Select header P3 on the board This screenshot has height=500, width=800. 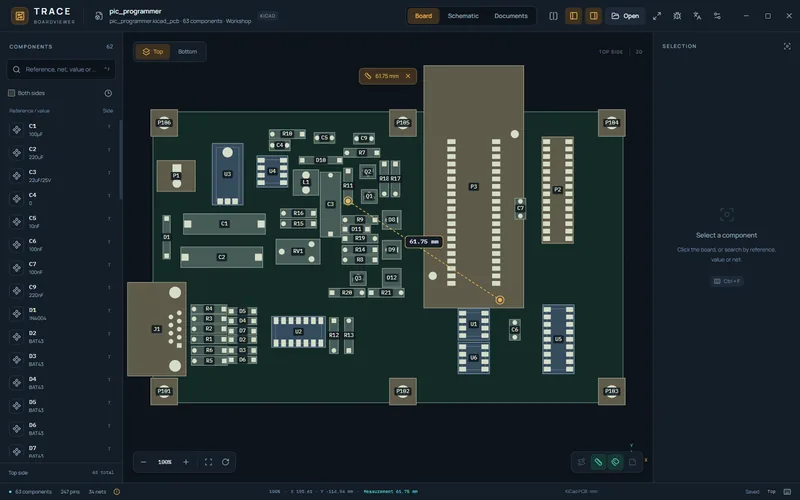pyautogui.click(x=473, y=187)
